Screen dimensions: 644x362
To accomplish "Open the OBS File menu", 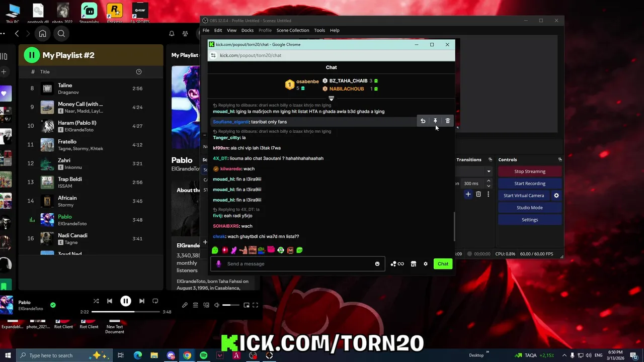I will 206,30.
